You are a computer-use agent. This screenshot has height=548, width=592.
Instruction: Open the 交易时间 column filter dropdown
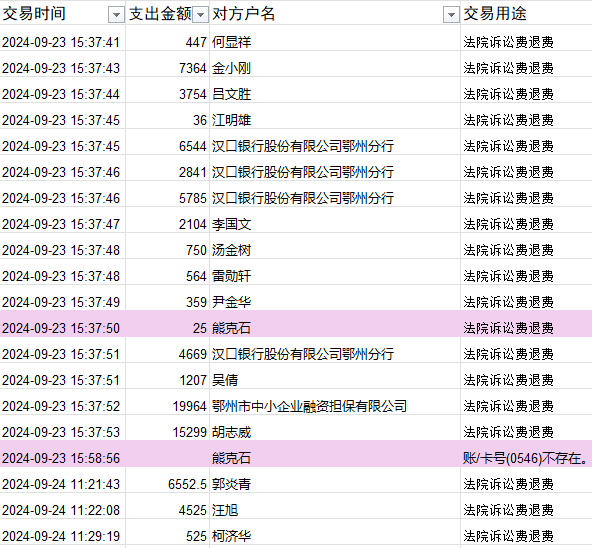(x=116, y=15)
